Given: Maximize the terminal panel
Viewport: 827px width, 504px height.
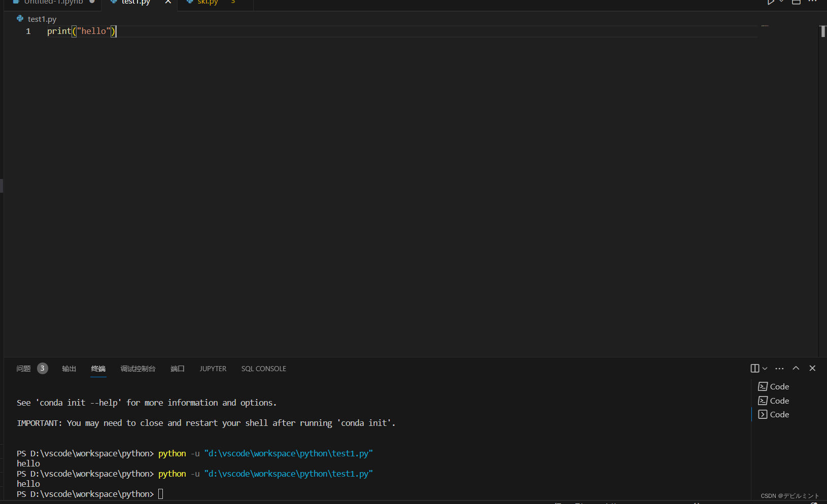Looking at the screenshot, I should (x=796, y=368).
